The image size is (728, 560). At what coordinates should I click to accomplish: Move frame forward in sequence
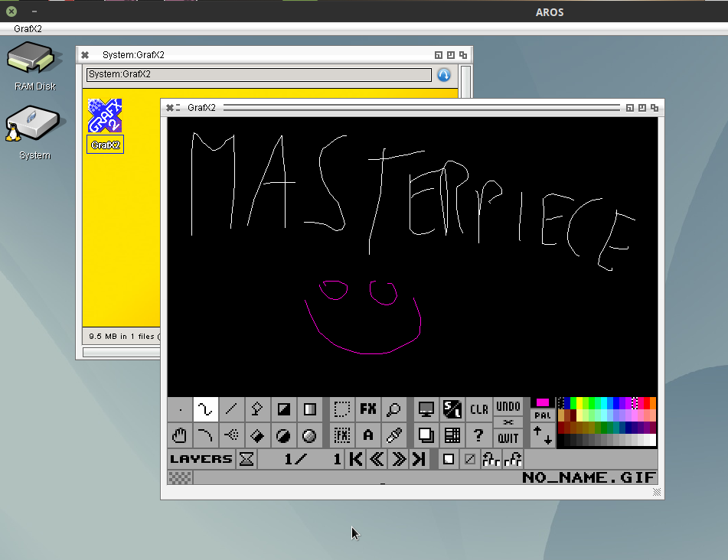tap(513, 459)
